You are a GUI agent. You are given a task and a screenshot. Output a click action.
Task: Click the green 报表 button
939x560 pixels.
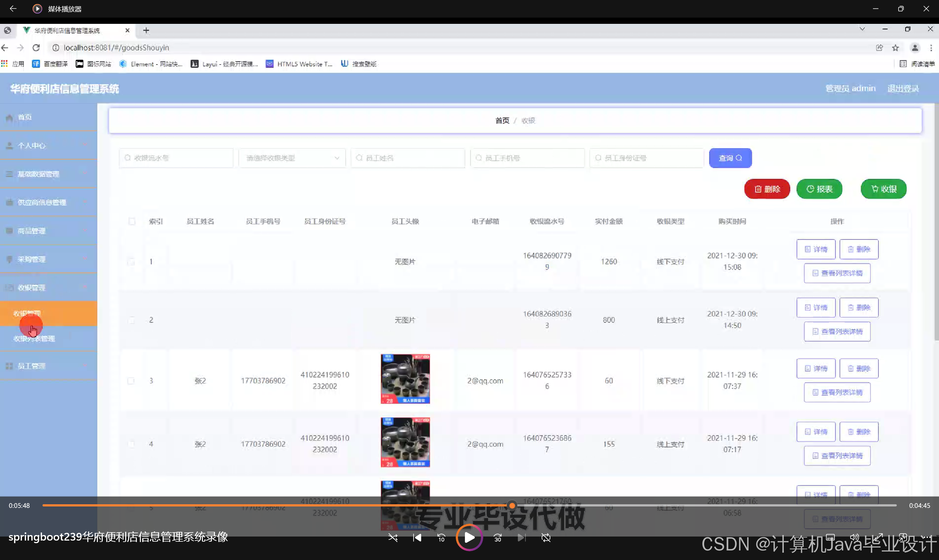point(819,189)
